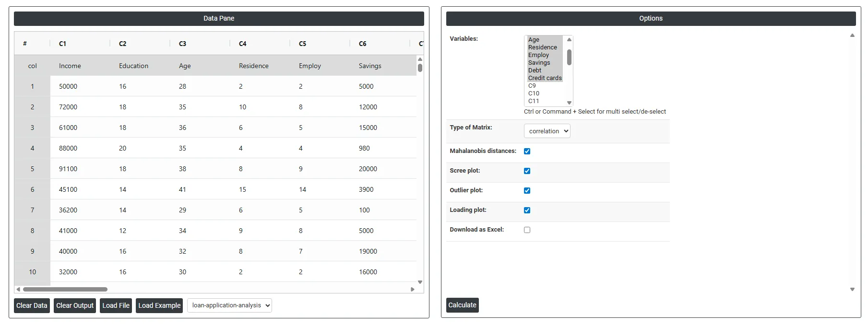Click the Variables list scroll-down arrow
This screenshot has height=327, width=868.
569,103
